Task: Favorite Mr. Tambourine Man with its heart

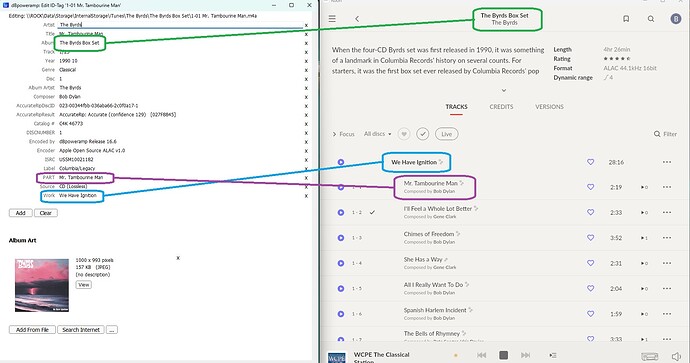Action: (x=591, y=187)
